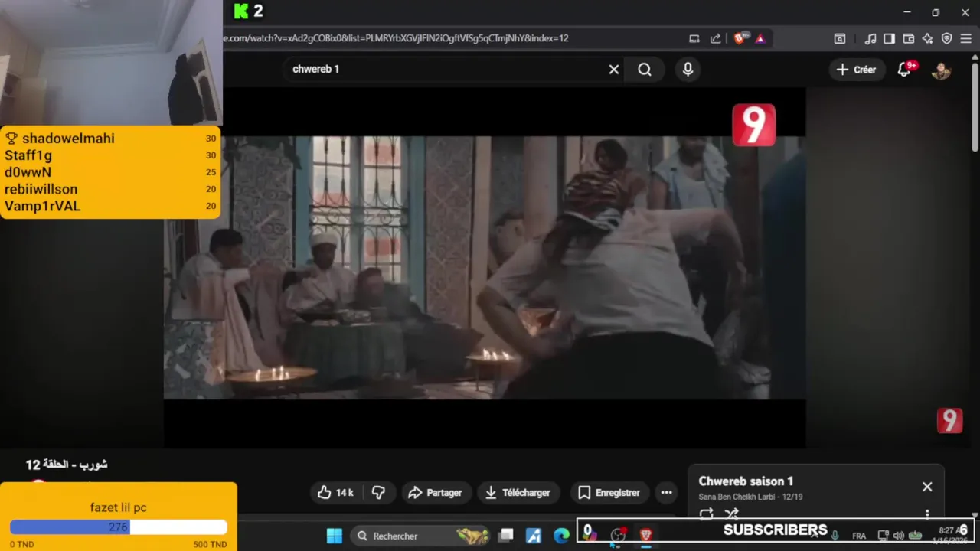This screenshot has height=551, width=980.
Task: Click the Chwereb saison 1 playlist title
Action: pos(746,481)
